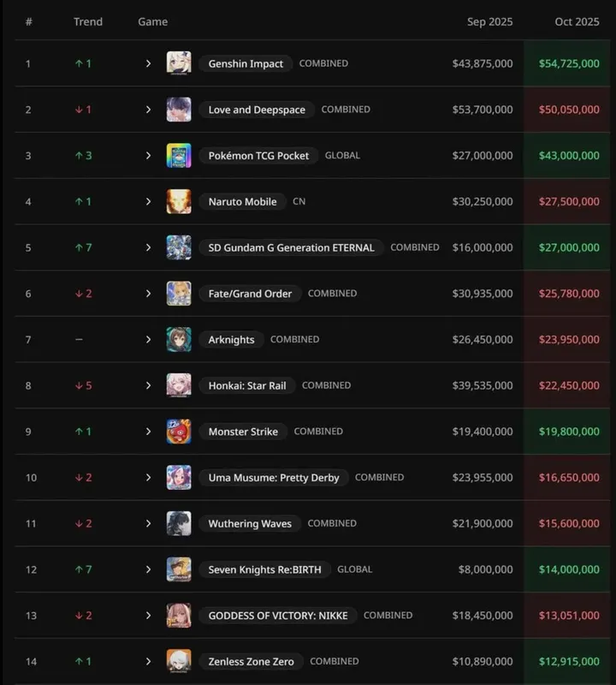Viewport: 616px width, 685px height.
Task: Click the Naruto Mobile game icon
Action: tap(179, 201)
